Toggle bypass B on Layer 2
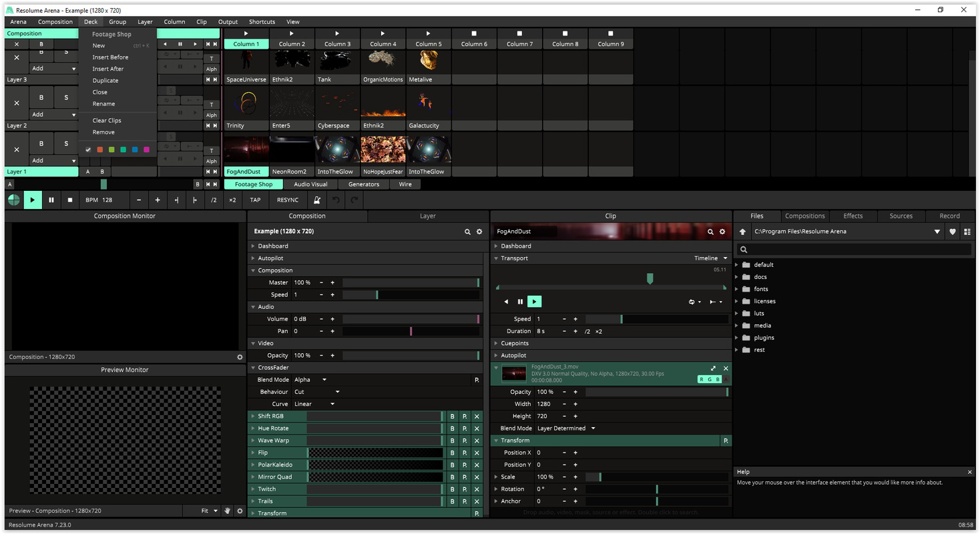 pos(41,97)
